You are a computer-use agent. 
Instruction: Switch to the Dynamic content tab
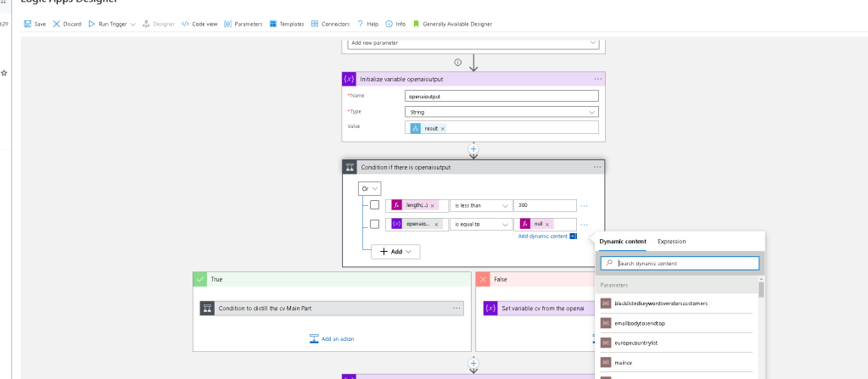[x=622, y=242]
